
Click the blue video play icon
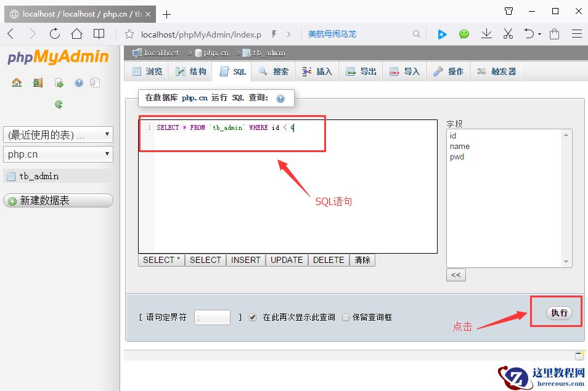442,34
